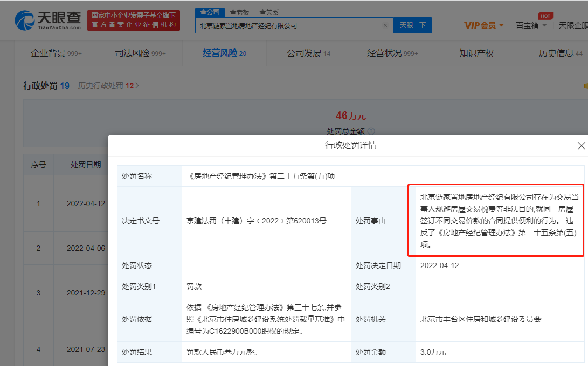The height and width of the screenshot is (366, 588).
Task: Clear the search box with the X icon
Action: (385, 25)
